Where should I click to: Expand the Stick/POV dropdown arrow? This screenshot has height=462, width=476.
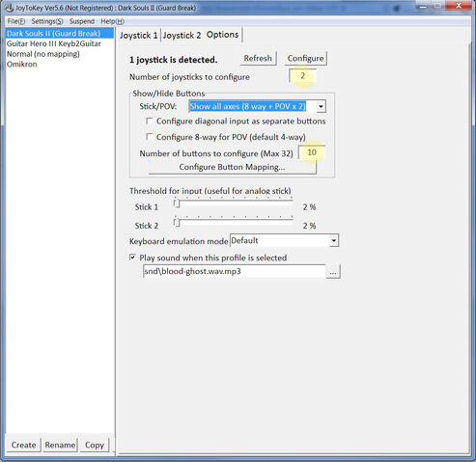coord(321,106)
